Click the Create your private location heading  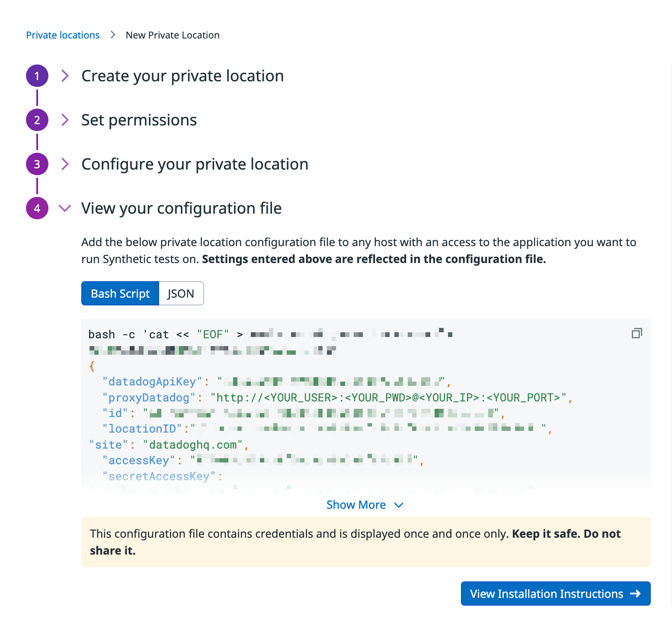(182, 76)
